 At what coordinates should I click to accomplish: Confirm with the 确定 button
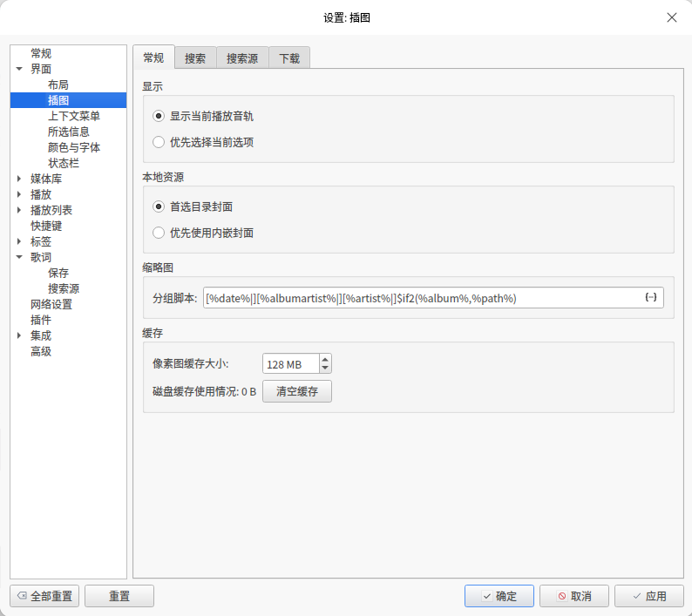[499, 596]
